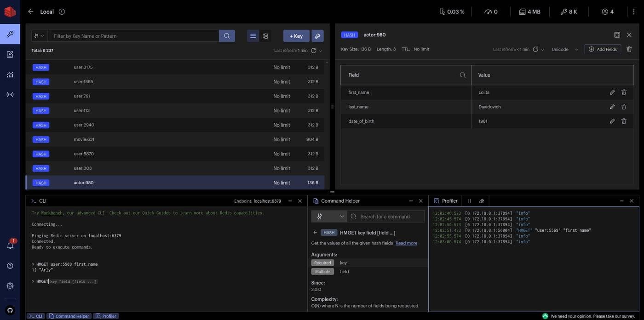Select the Profiler tab in bottom bar
644x320 pixels.
pos(106,316)
